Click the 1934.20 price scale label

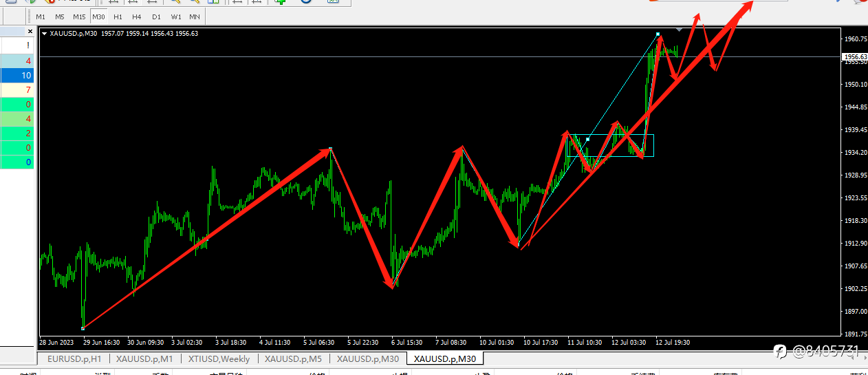pyautogui.click(x=854, y=153)
